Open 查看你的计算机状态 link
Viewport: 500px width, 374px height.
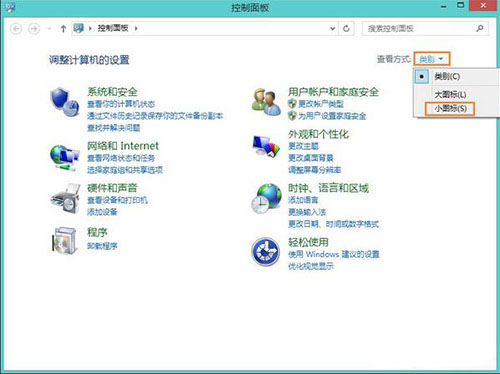pyautogui.click(x=121, y=104)
